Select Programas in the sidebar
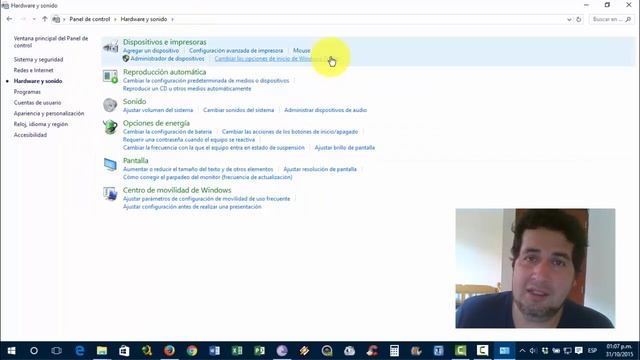This screenshot has height=360, width=640. tap(27, 92)
